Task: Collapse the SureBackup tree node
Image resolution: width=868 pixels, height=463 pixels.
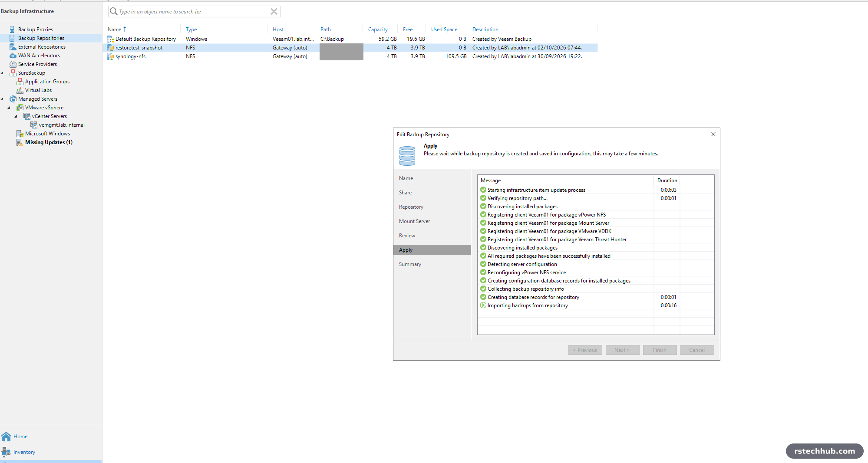Action: [2, 73]
